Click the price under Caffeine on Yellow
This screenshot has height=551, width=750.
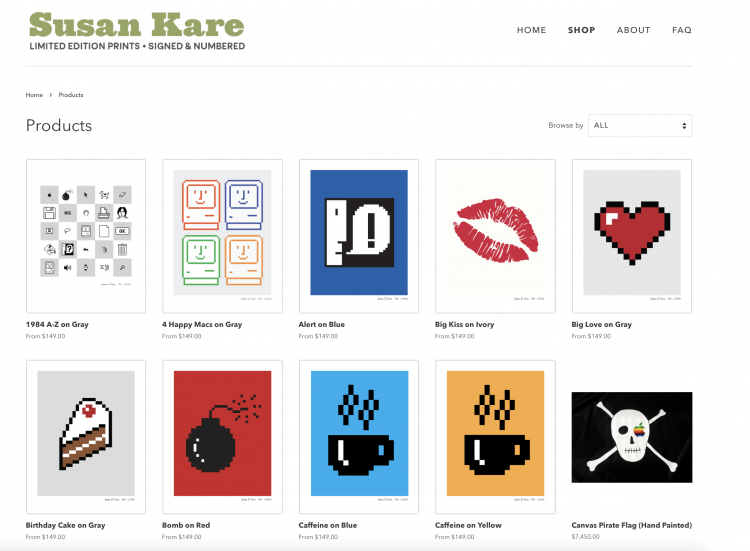coord(454,537)
